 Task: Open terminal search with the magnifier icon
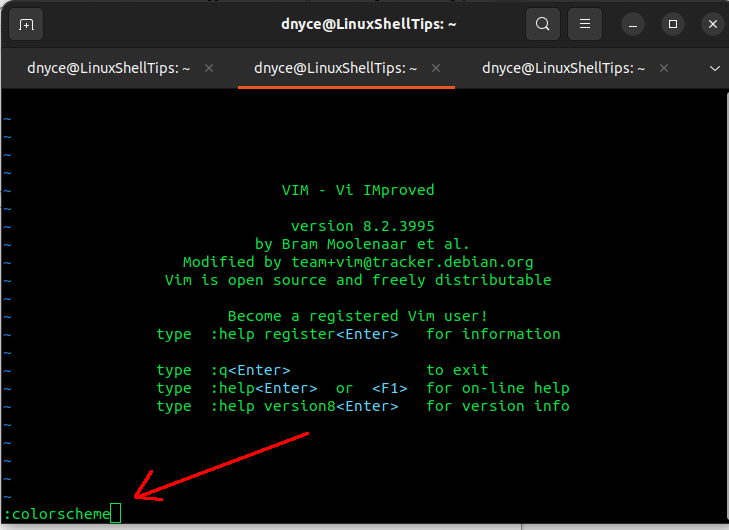click(x=543, y=24)
